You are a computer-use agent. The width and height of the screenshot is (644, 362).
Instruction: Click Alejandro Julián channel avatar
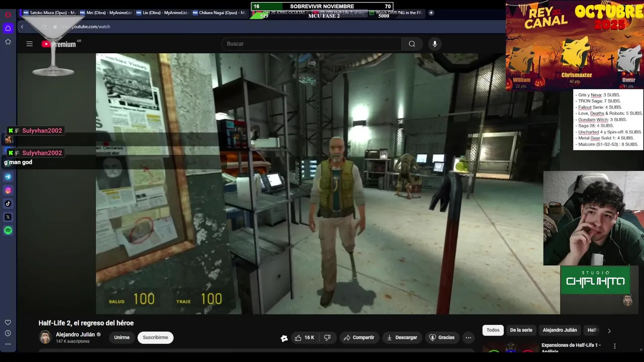[x=45, y=337]
